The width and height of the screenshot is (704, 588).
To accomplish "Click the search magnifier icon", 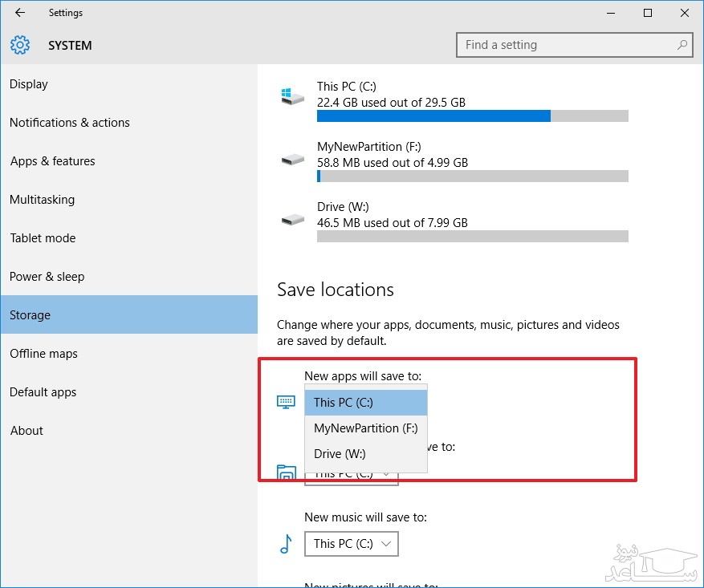I will 682,45.
